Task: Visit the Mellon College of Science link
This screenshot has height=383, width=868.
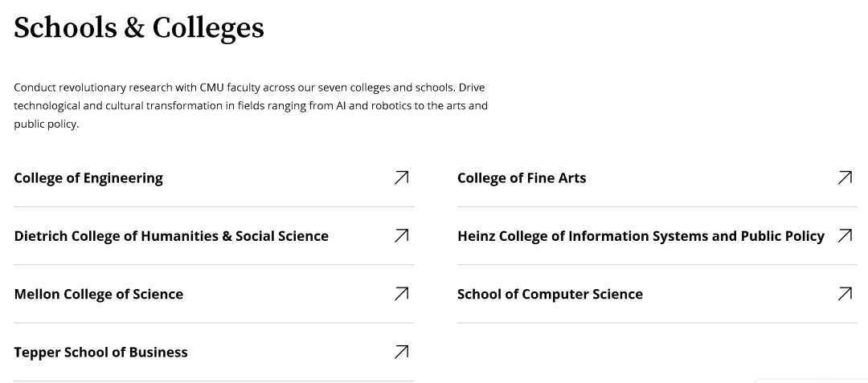Action: [x=99, y=295]
